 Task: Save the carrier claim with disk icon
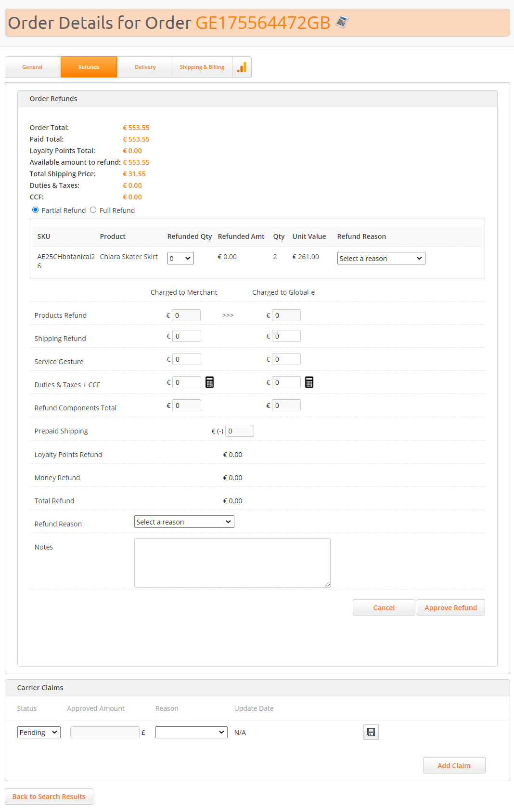coord(371,732)
